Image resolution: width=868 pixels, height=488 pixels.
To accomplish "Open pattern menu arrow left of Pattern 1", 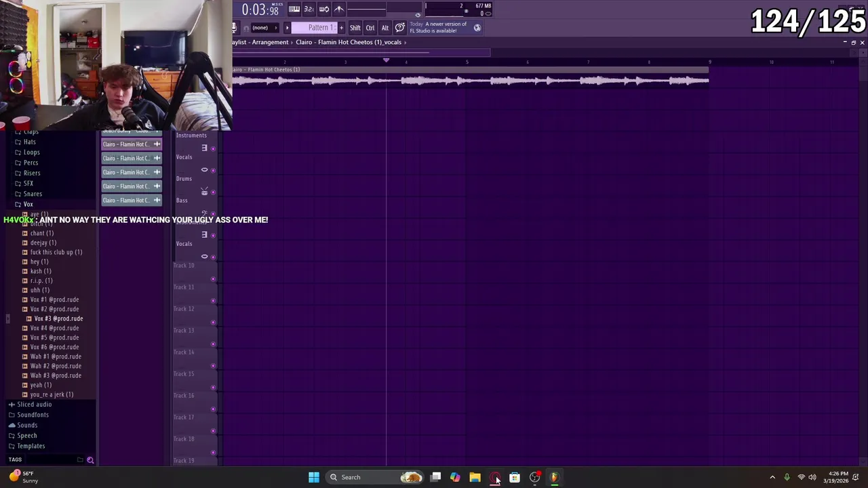I will coord(287,28).
